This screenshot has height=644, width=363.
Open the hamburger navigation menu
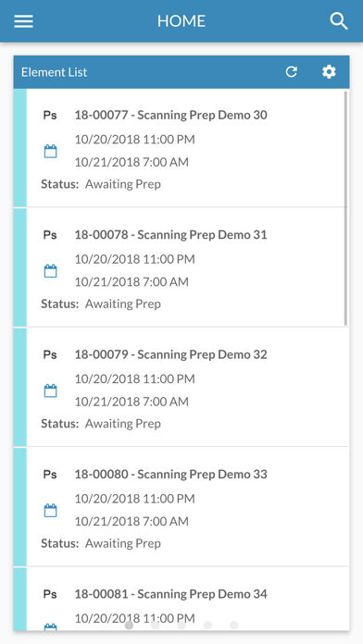[x=23, y=21]
